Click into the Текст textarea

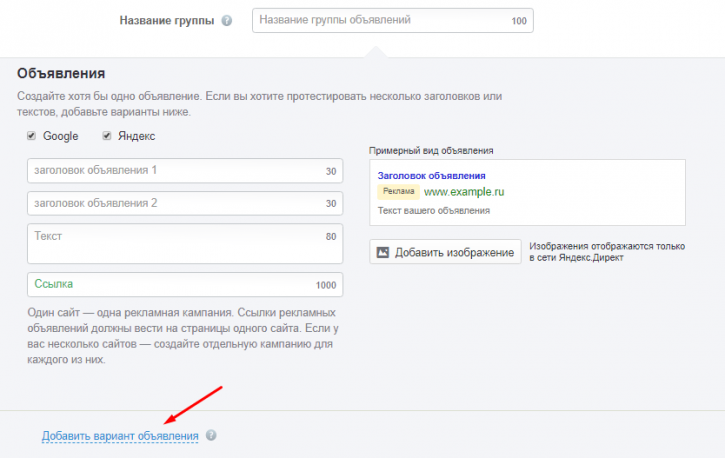185,244
